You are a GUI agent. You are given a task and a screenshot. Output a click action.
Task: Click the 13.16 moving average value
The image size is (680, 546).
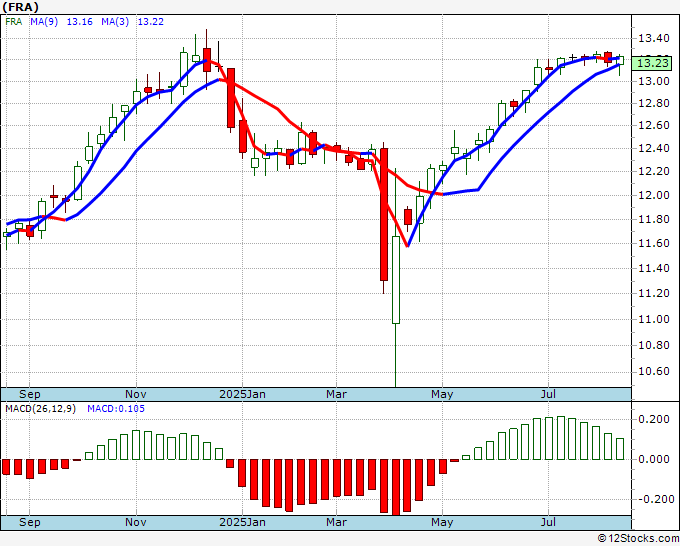pos(79,21)
